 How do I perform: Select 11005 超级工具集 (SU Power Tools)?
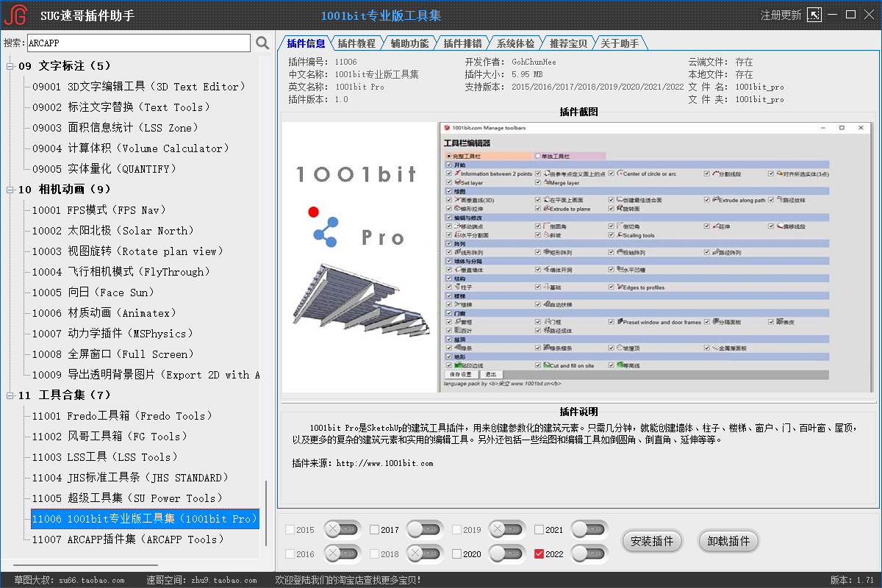[129, 498]
